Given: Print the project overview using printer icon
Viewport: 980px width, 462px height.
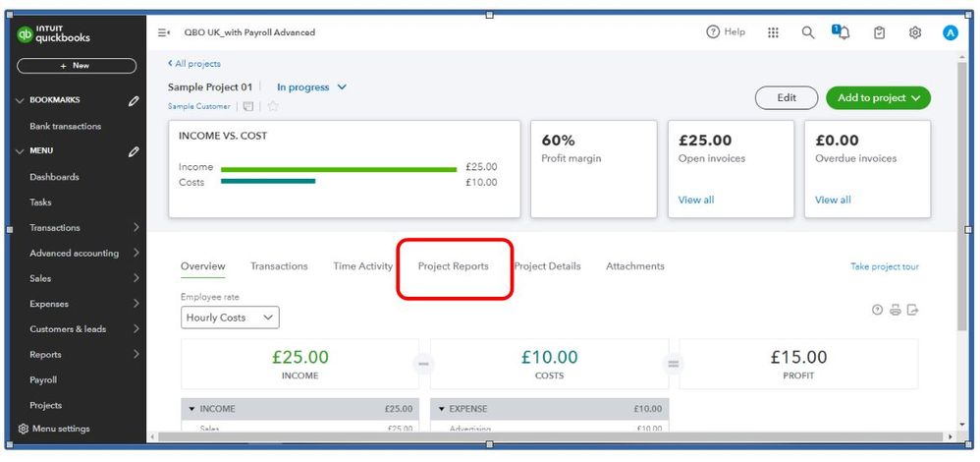Looking at the screenshot, I should click(895, 311).
